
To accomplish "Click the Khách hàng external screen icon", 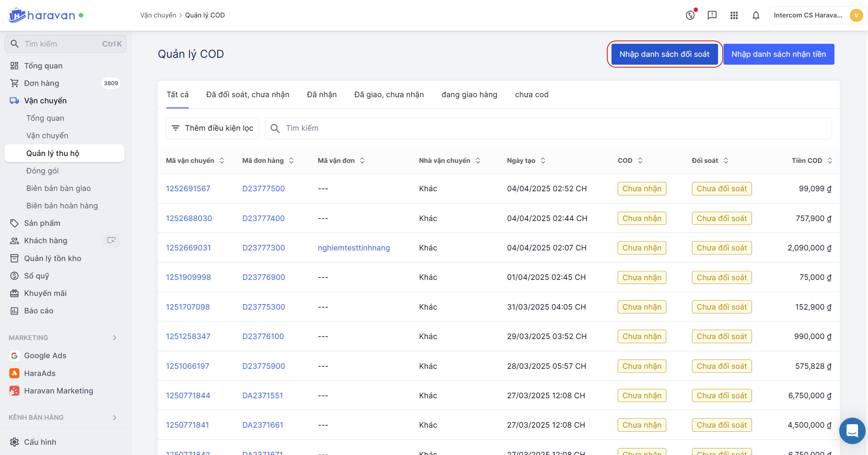I will (111, 240).
